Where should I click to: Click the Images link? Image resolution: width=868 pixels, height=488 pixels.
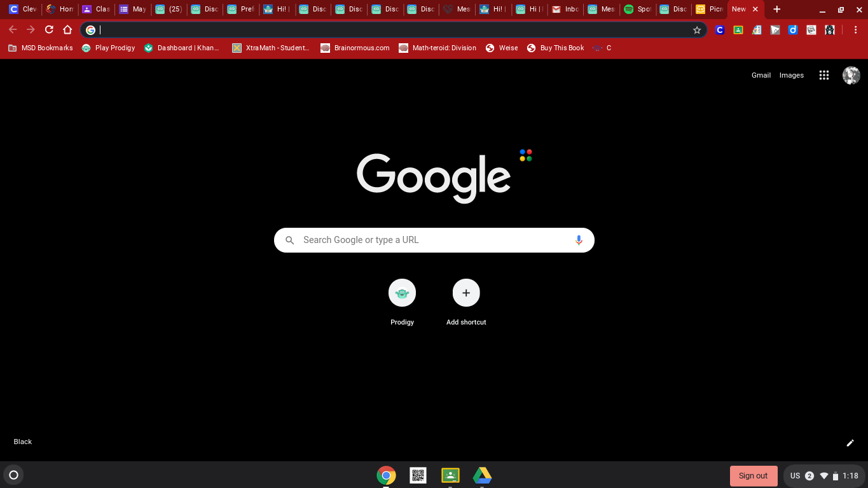(x=792, y=75)
